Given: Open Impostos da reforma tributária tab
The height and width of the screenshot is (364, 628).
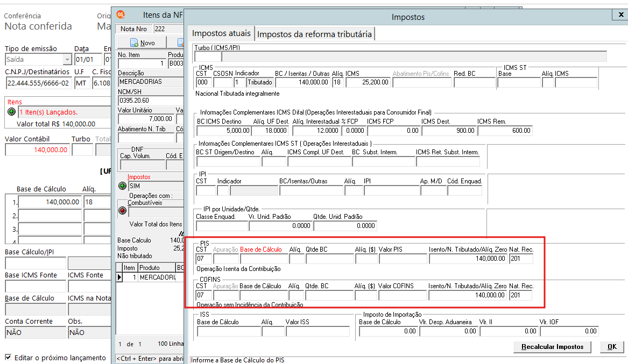Looking at the screenshot, I should [x=314, y=34].
